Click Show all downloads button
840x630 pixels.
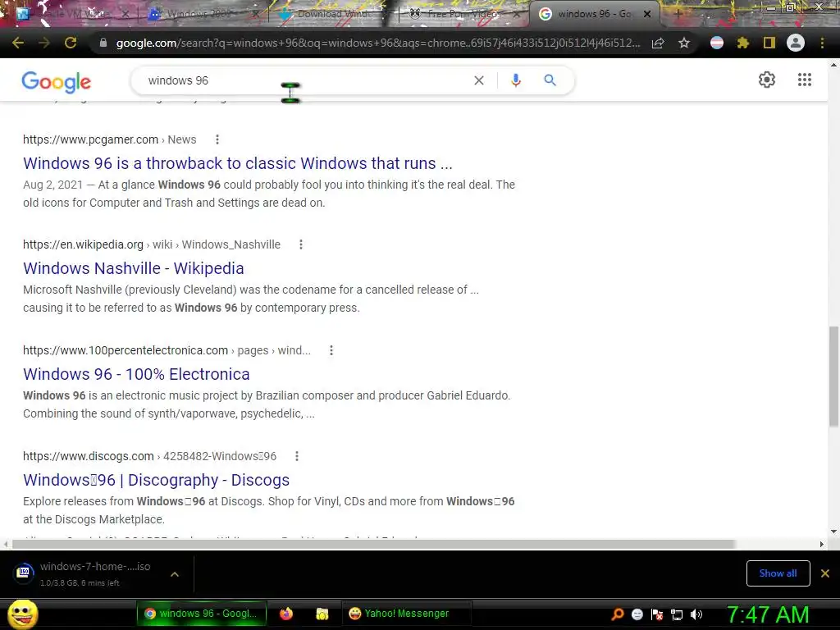778,573
